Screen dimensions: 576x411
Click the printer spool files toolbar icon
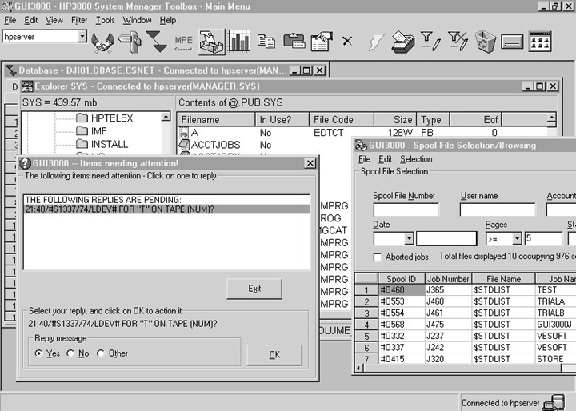[403, 42]
